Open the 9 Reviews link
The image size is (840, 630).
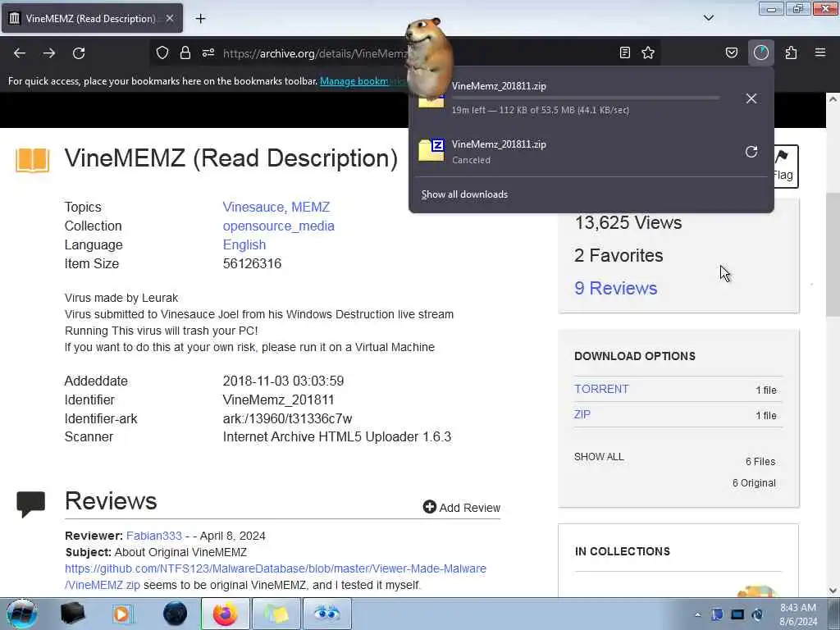coord(615,288)
